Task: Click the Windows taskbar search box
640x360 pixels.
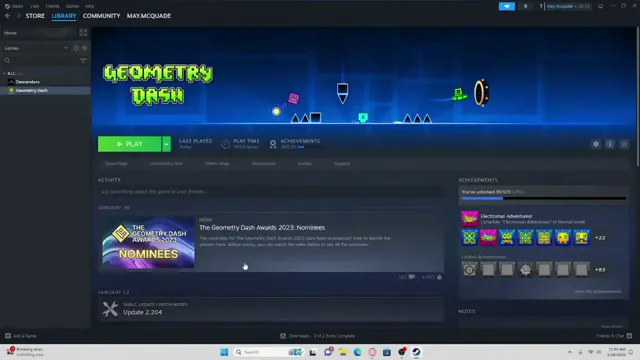Action: (x=268, y=352)
